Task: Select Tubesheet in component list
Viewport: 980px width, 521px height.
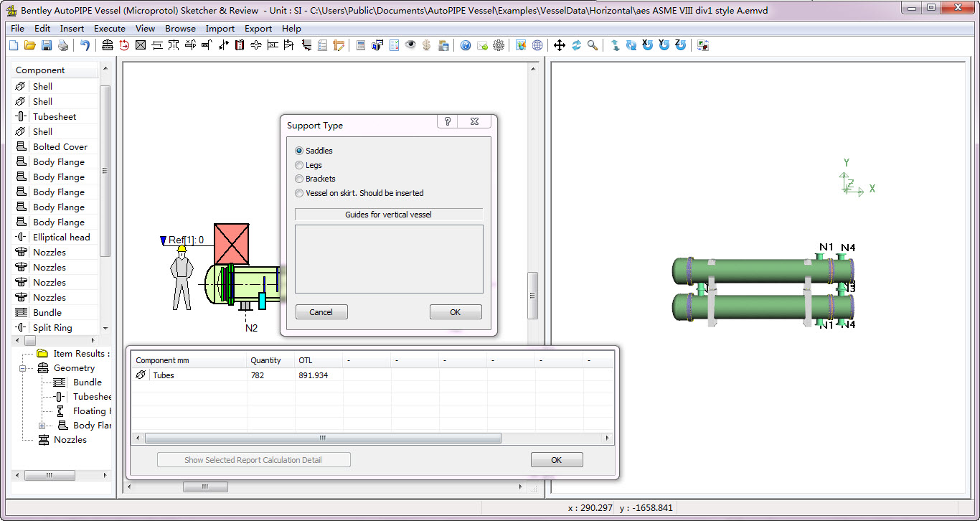Action: coord(55,116)
